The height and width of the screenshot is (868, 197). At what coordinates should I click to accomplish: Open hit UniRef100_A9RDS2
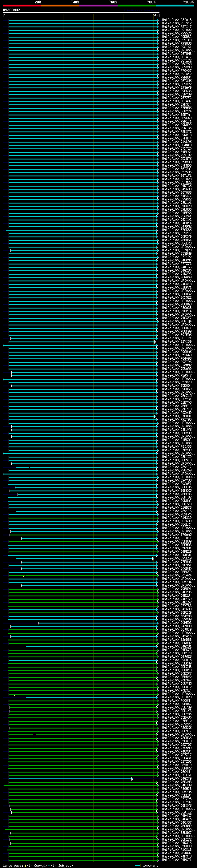click(177, 37)
